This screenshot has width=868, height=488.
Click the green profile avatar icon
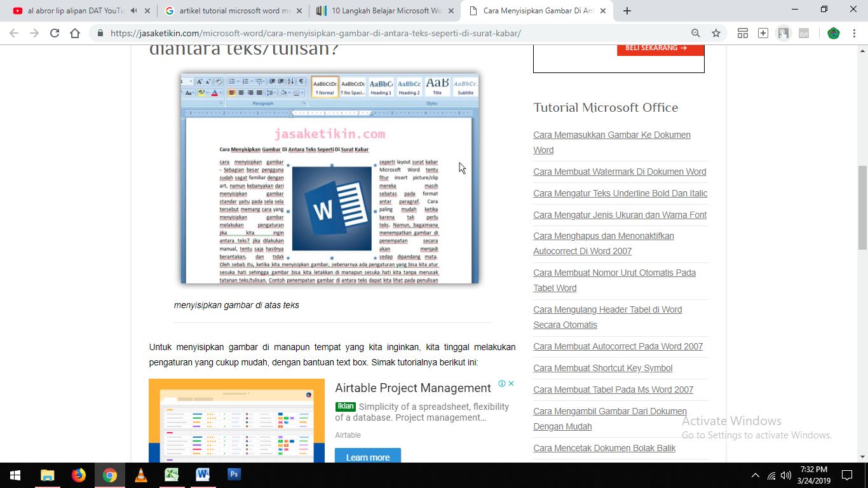834,33
